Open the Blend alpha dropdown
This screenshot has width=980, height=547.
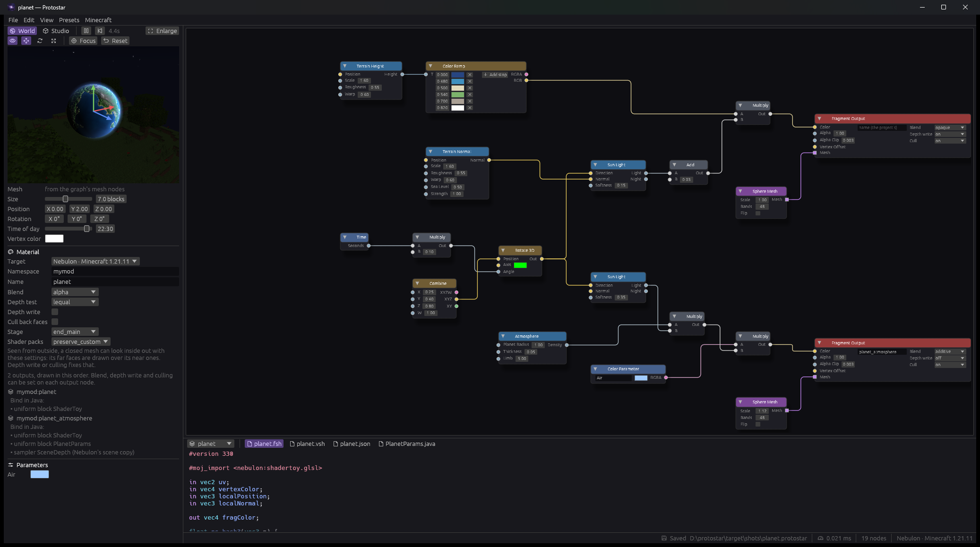pyautogui.click(x=75, y=292)
